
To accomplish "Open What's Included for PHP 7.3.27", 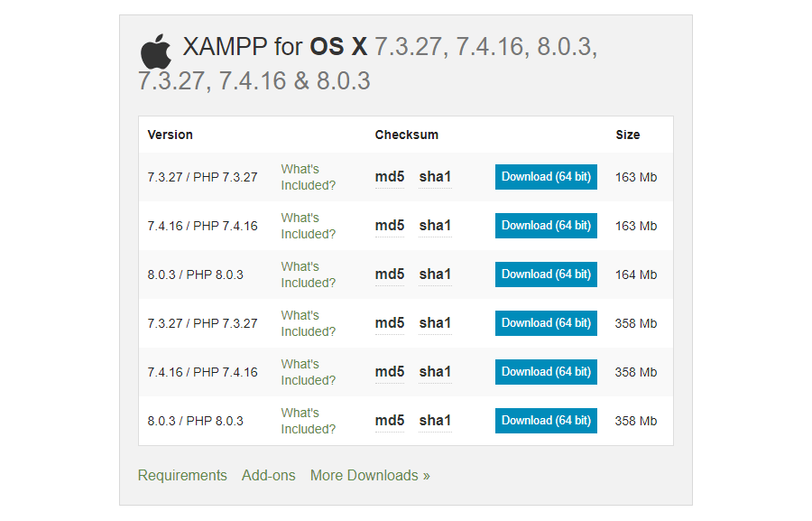I will (x=308, y=176).
